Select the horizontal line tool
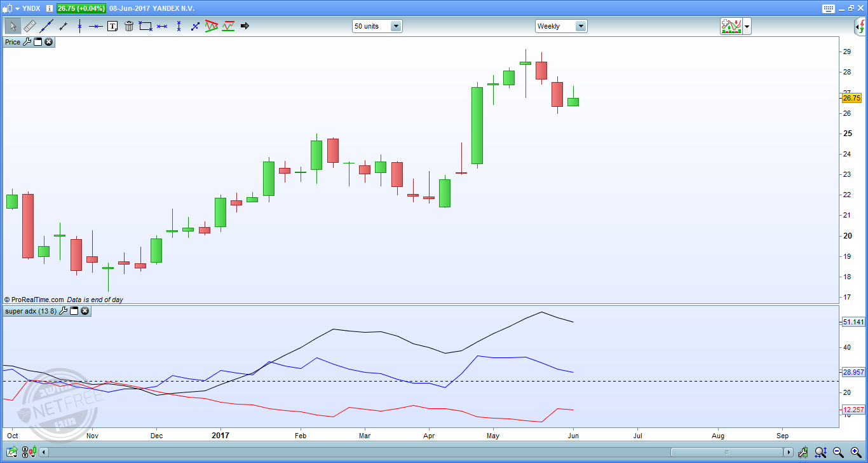The image size is (868, 463). [x=96, y=26]
